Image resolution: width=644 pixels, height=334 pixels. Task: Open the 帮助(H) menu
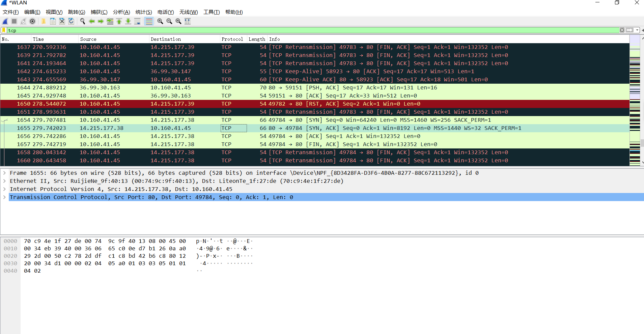pyautogui.click(x=234, y=12)
